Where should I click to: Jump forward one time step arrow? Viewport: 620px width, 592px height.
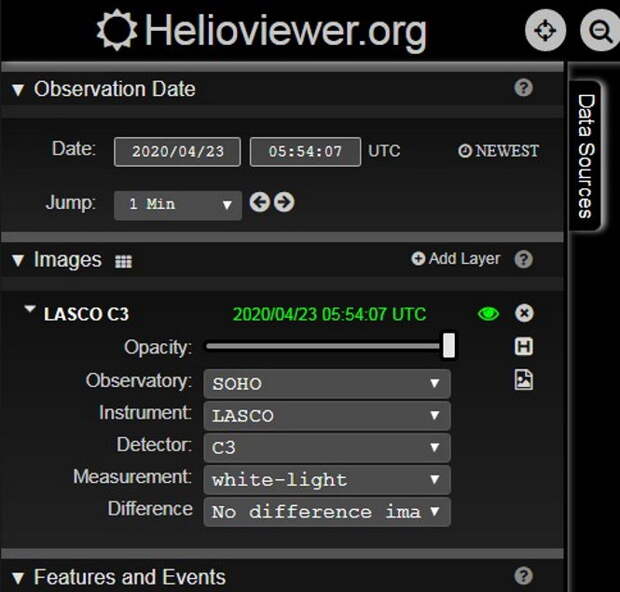(x=284, y=202)
